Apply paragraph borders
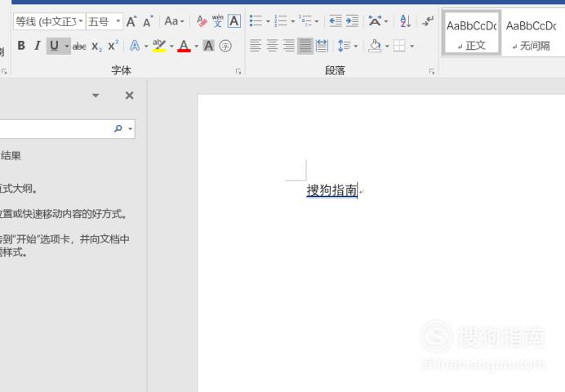Screen dimensions: 565x392 pos(399,46)
